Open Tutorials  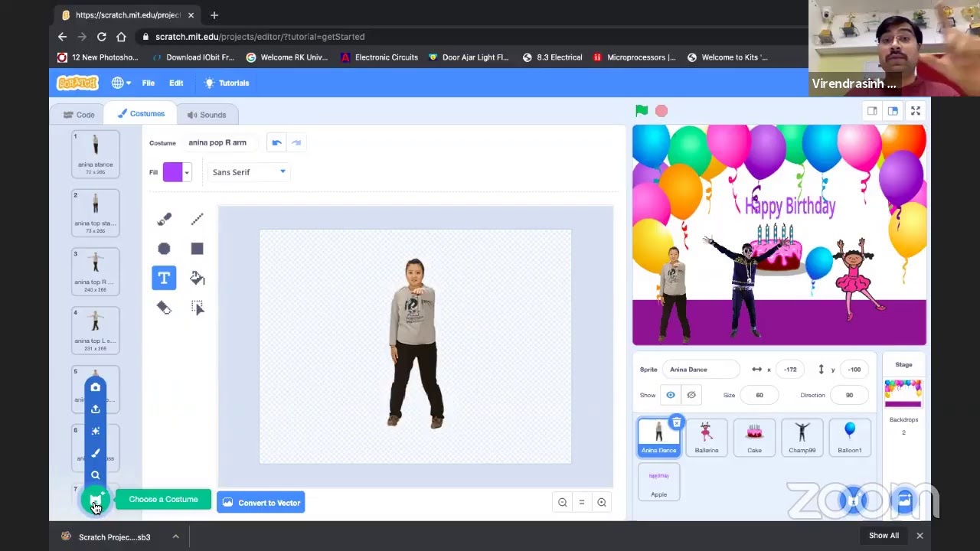(227, 83)
